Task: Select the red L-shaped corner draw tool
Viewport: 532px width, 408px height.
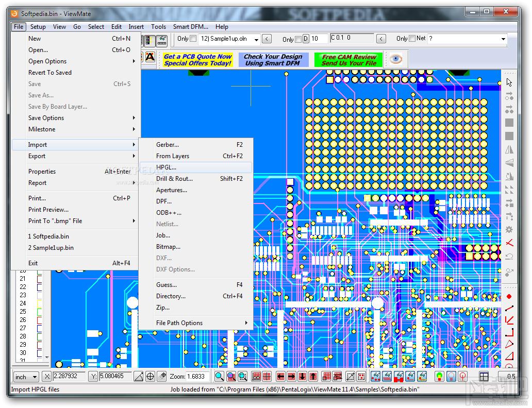Action: point(509,332)
